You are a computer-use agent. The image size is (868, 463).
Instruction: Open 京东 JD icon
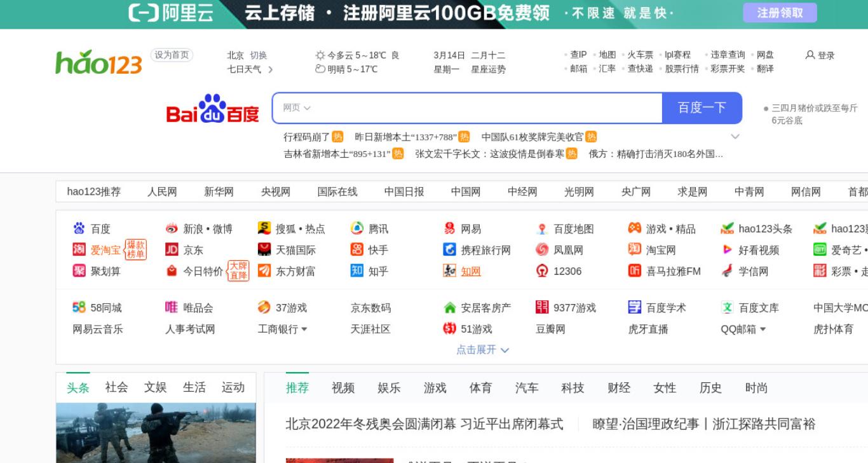click(172, 249)
